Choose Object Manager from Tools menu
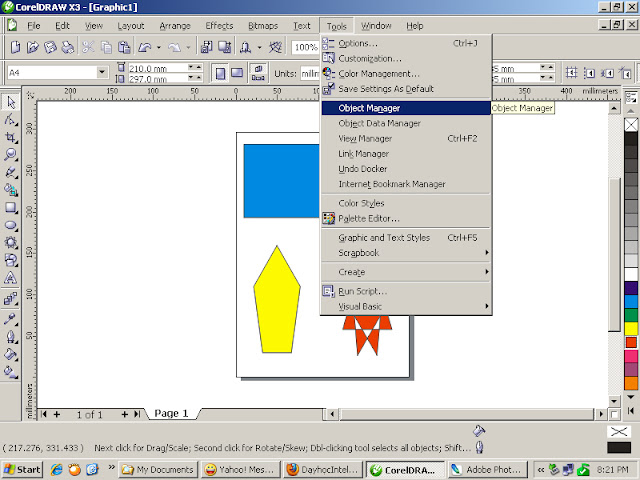 click(x=406, y=108)
